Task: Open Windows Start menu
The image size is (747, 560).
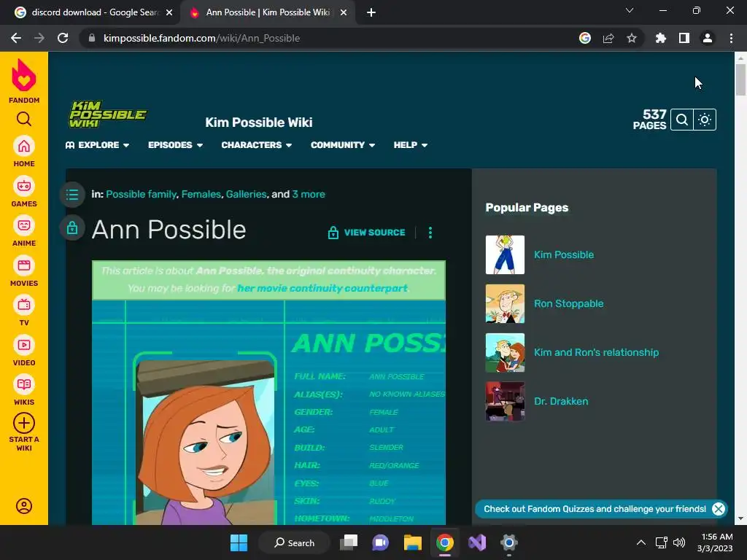Action: [x=239, y=542]
